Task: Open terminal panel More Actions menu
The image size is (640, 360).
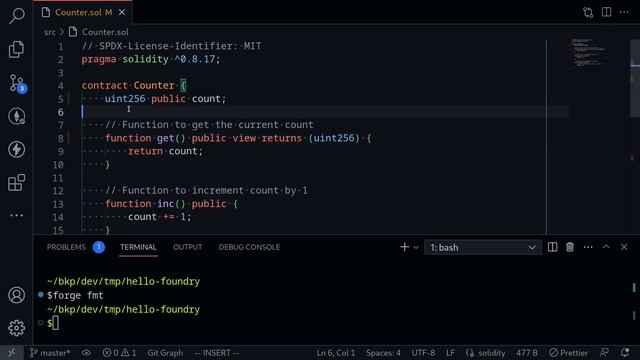Action: [588, 247]
